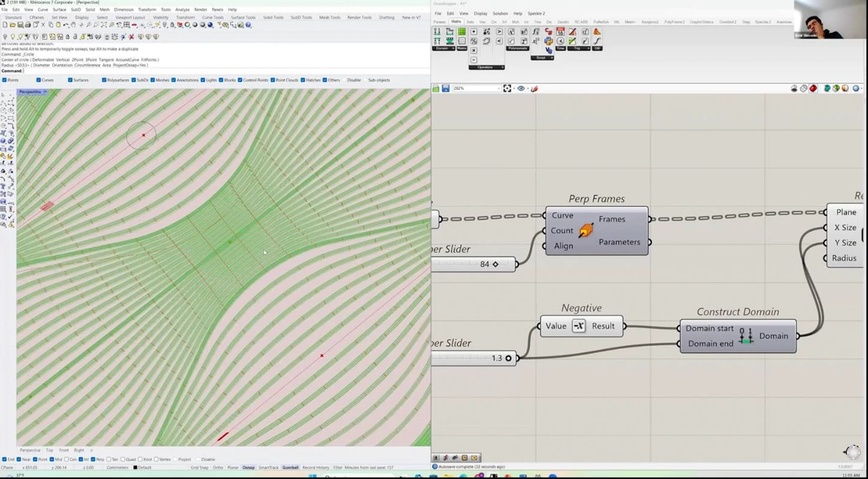
Task: Click the Perp Frames component icon
Action: 585,231
